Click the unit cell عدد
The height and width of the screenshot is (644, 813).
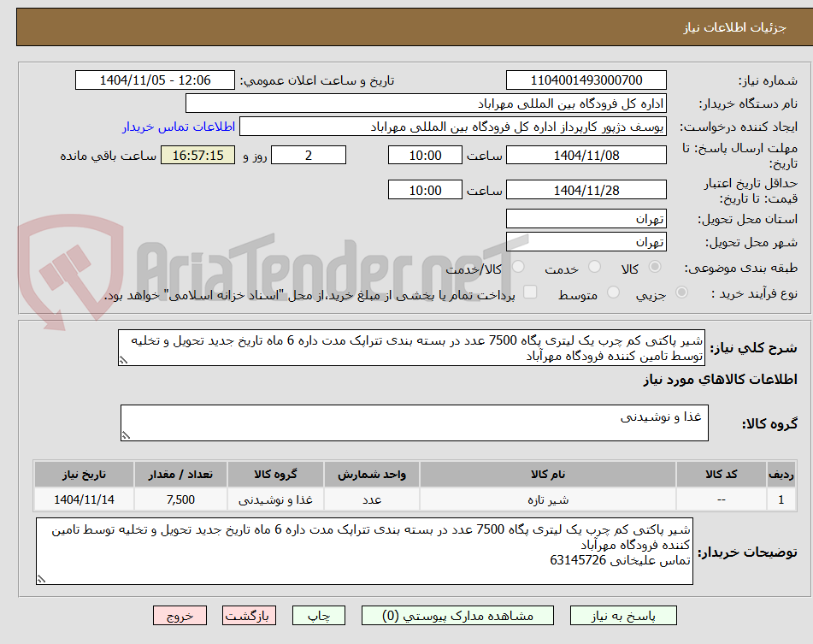(372, 499)
